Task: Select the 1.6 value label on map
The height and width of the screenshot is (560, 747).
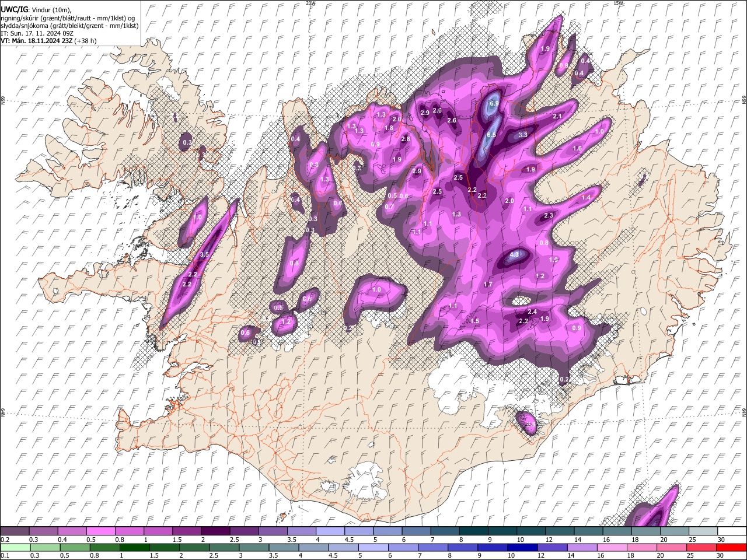Action: point(577,149)
